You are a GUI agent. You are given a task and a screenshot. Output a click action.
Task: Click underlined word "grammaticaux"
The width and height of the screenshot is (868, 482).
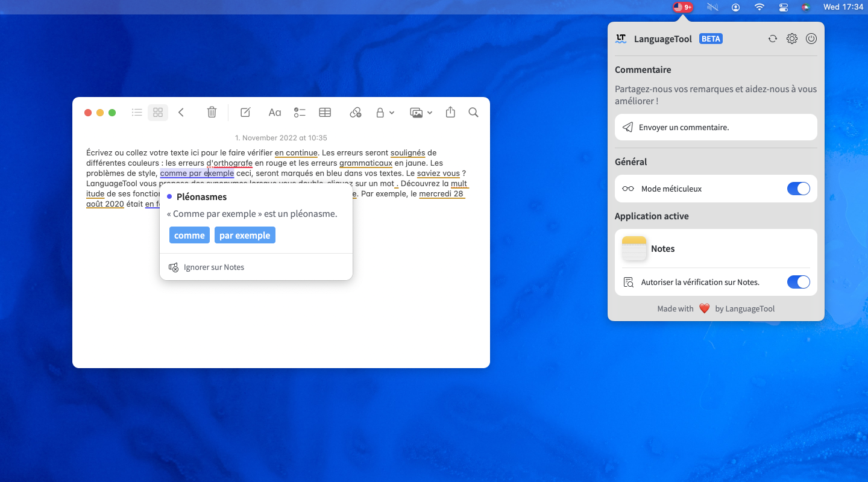click(366, 163)
